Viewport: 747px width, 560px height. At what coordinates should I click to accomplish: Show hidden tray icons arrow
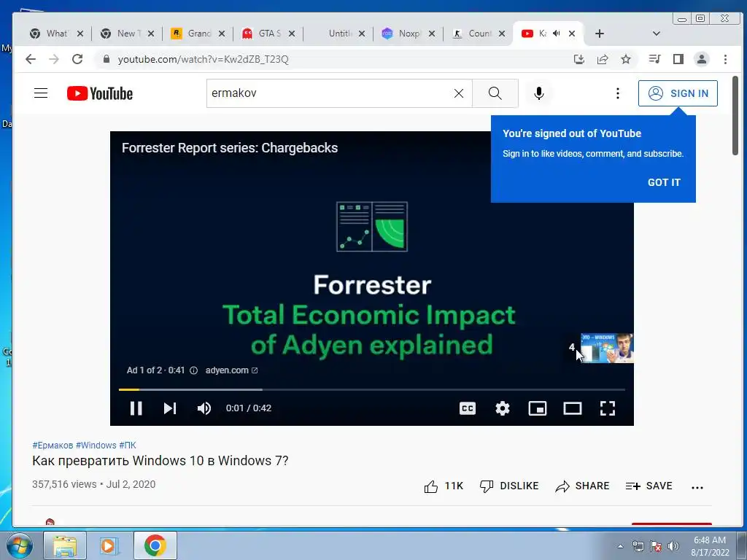(620, 546)
